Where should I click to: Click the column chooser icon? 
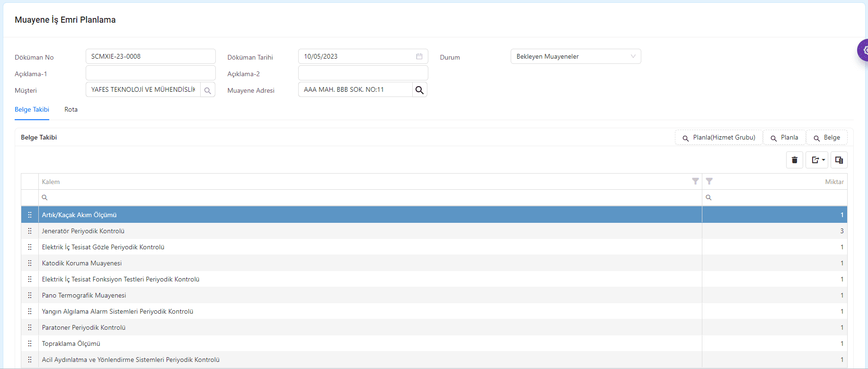pos(839,160)
